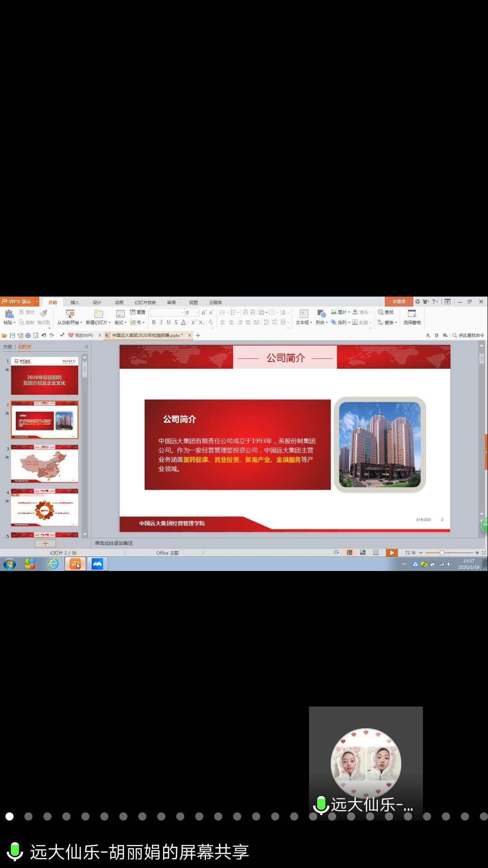This screenshot has width=488, height=868.
Task: Export to PDF from quick access bar
Action: pos(20,335)
